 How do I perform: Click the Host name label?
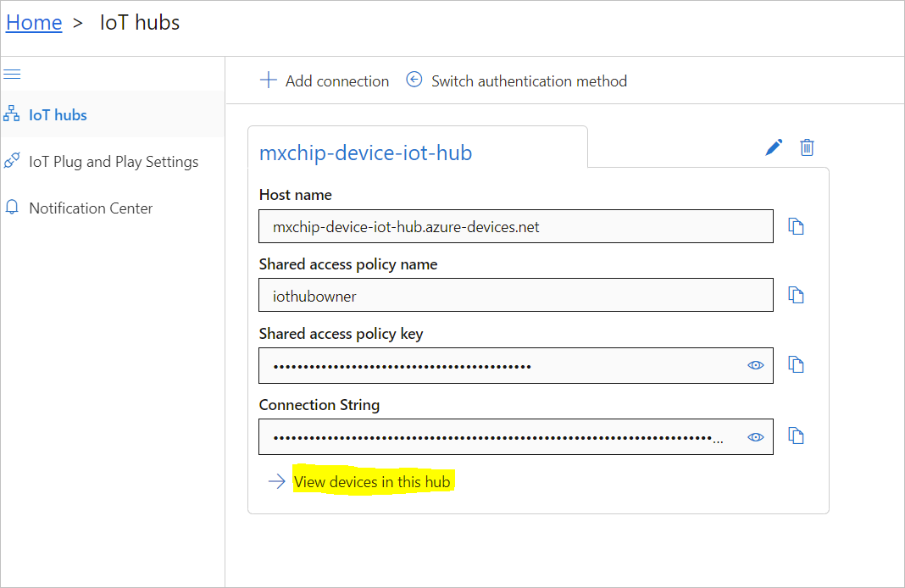tap(296, 195)
